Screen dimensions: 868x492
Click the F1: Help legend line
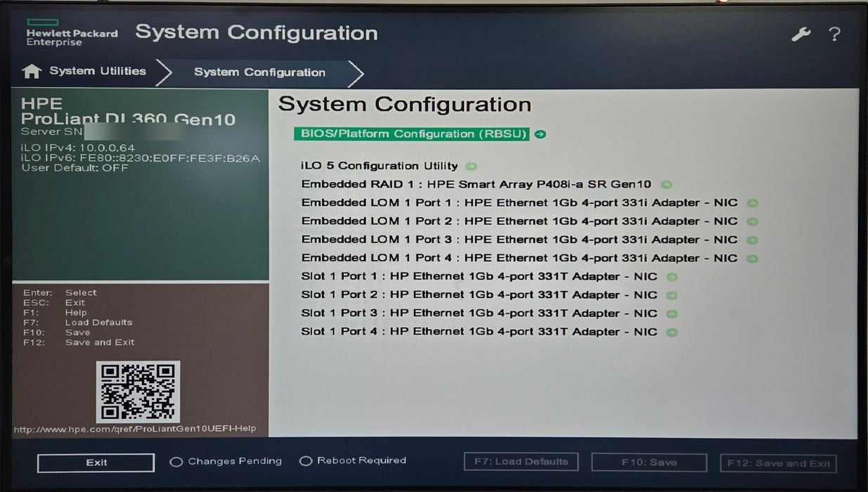55,313
